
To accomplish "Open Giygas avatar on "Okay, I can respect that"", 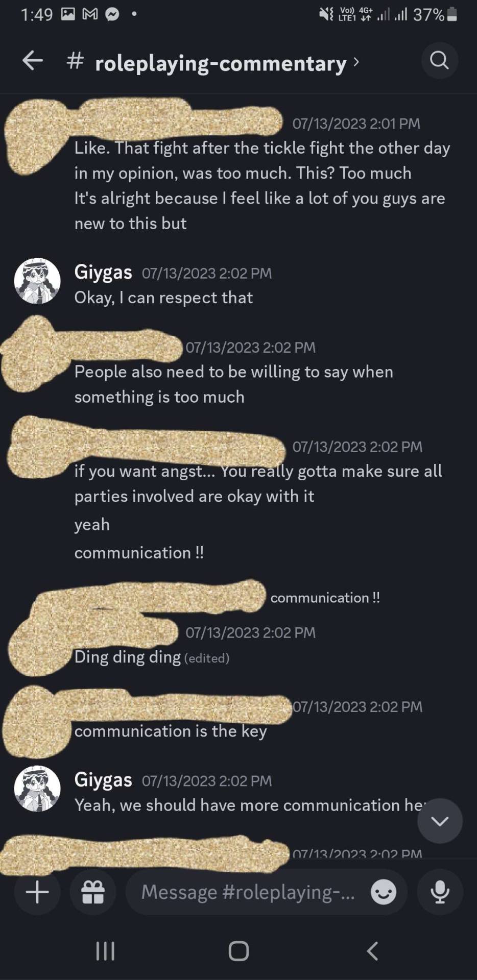I will pyautogui.click(x=37, y=281).
